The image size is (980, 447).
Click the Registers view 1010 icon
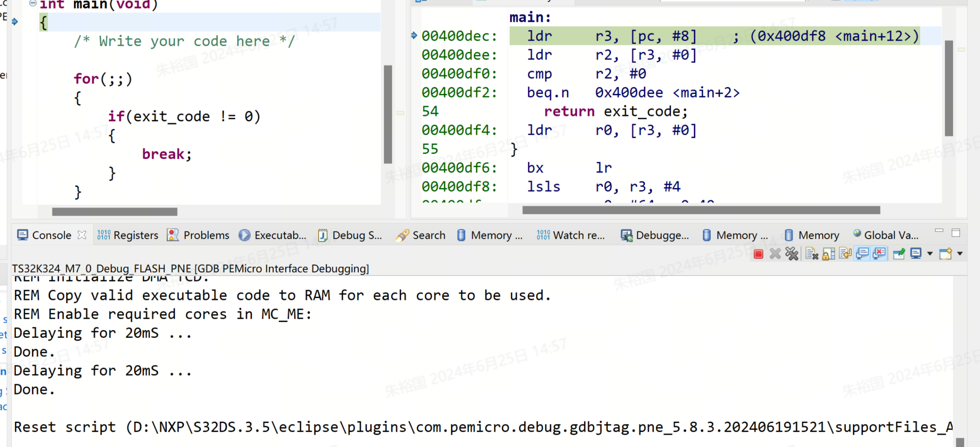pyautogui.click(x=103, y=235)
